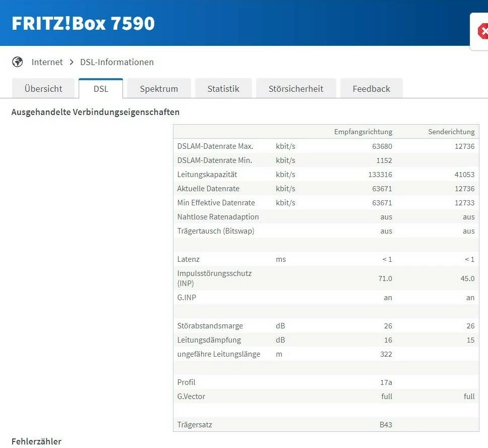Click DSL-Informationen breadcrumb text
Screen dimensions: 488x448
point(117,62)
